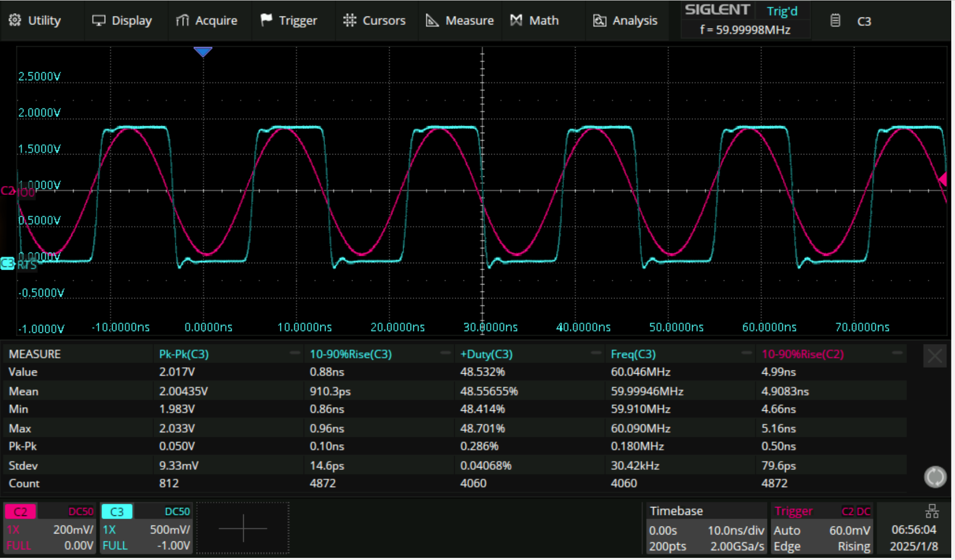Select the C3 channel ground marker

click(x=7, y=263)
